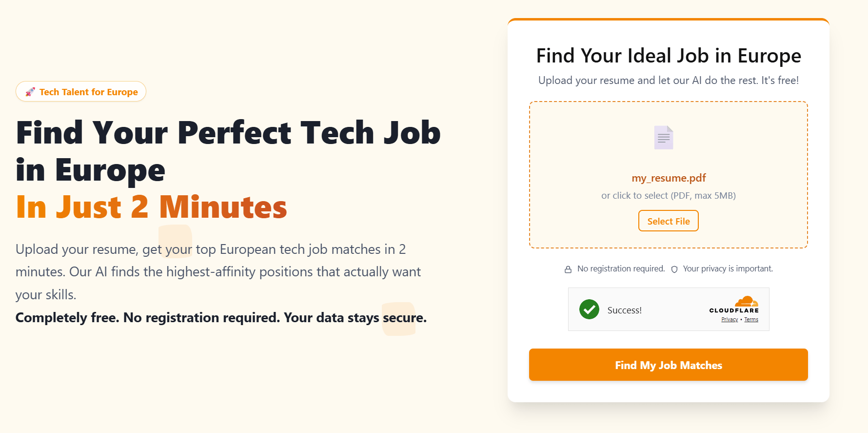Click the Tech Talent for Europe badge
868x433 pixels.
[x=81, y=92]
